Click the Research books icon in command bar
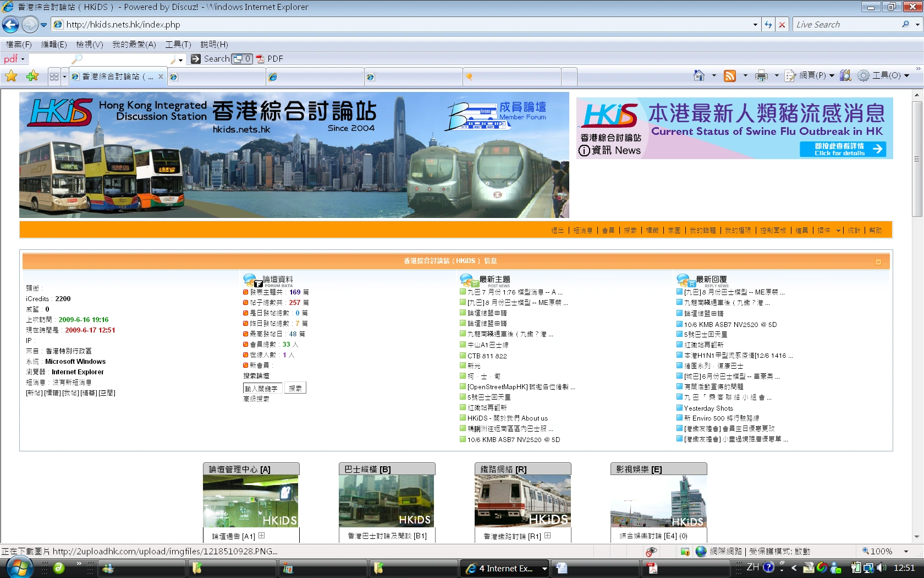This screenshot has width=924, height=578. 845,75
